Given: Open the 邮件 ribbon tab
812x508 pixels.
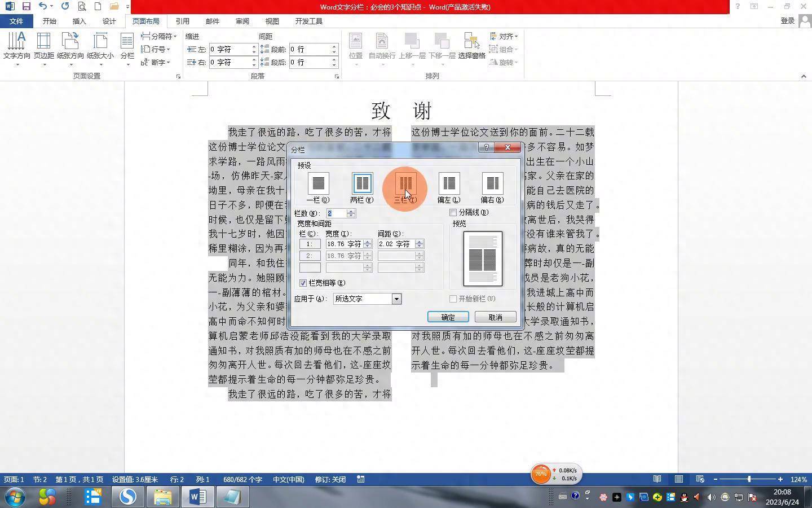Looking at the screenshot, I should [212, 21].
